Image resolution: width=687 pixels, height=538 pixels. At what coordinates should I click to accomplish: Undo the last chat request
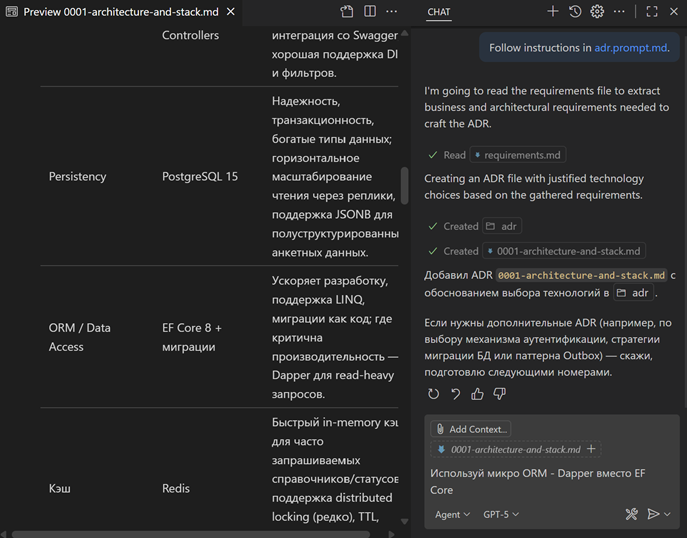click(455, 394)
